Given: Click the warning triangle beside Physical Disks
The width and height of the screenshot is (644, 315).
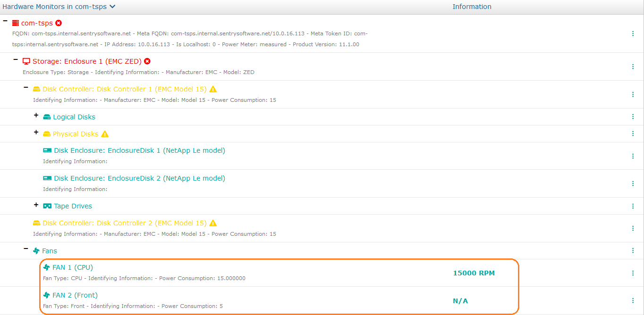Looking at the screenshot, I should pos(105,134).
